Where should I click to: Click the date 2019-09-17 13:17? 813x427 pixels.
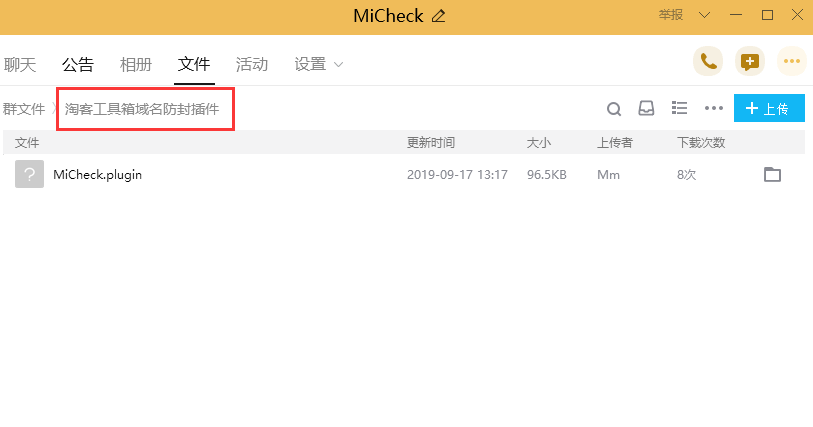(x=457, y=175)
